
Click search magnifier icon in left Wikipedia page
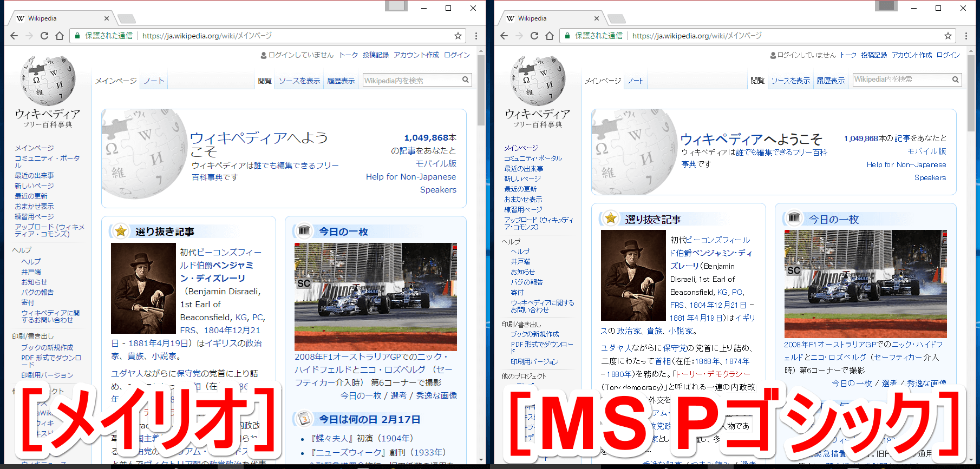tap(465, 80)
